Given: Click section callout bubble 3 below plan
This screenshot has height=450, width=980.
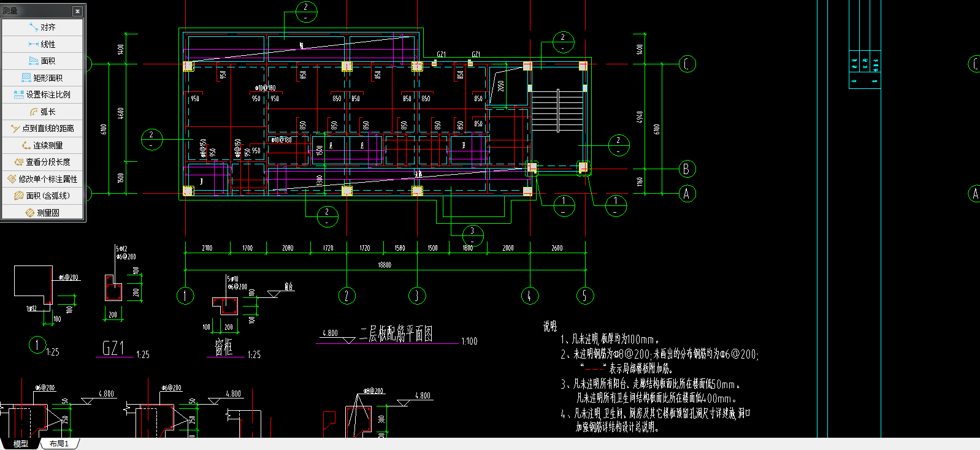Looking at the screenshot, I should point(473,235).
